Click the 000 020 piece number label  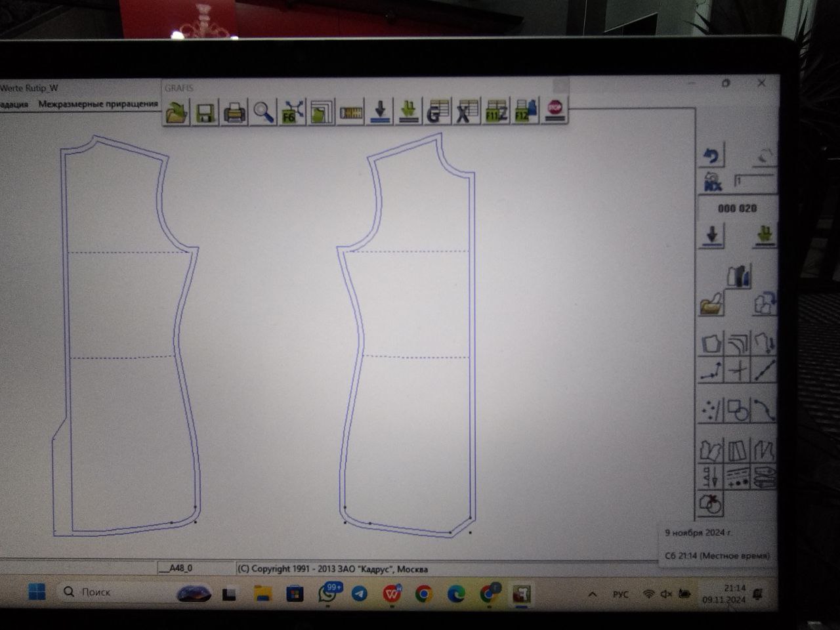[737, 208]
